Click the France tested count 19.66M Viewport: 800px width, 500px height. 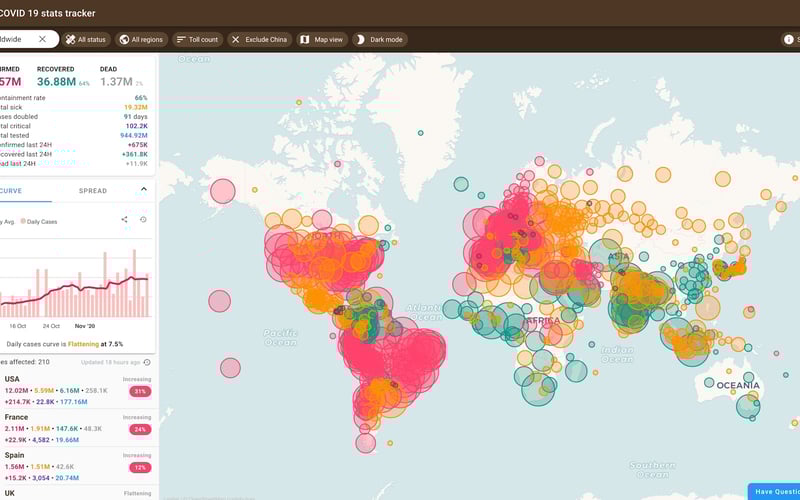(x=67, y=440)
